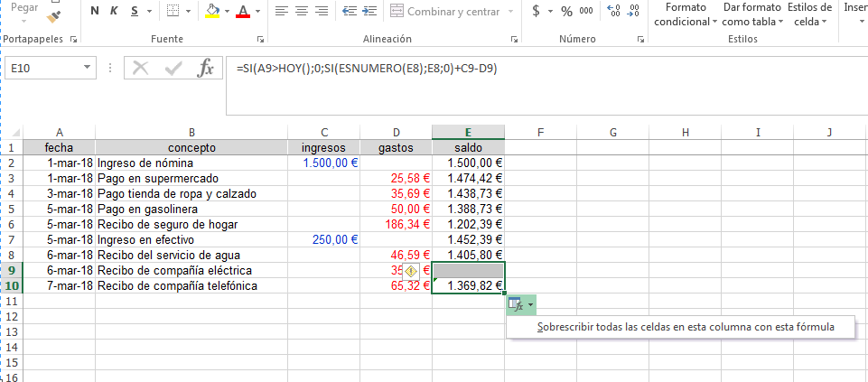The width and height of the screenshot is (868, 382).
Task: Open Fuente dialog launcher
Action: 260,40
